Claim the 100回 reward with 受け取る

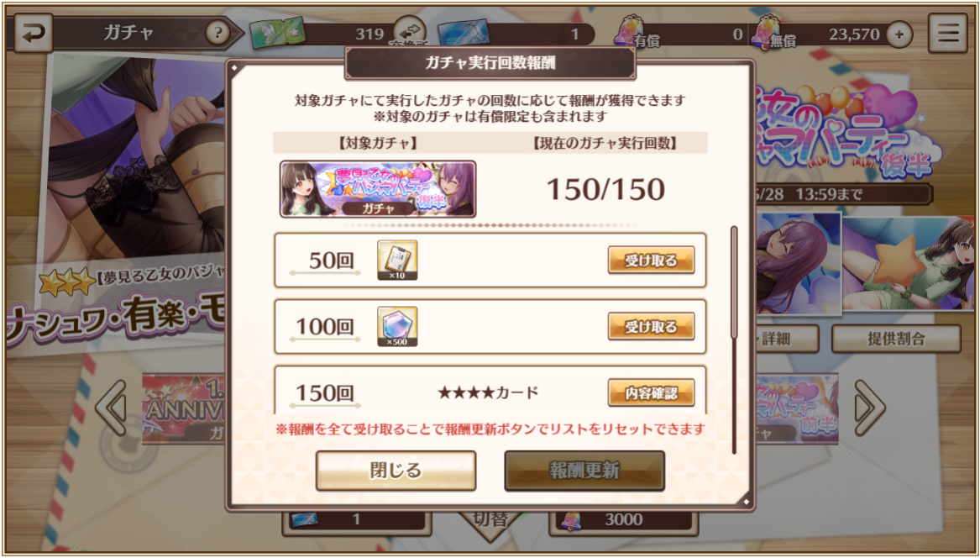[652, 327]
